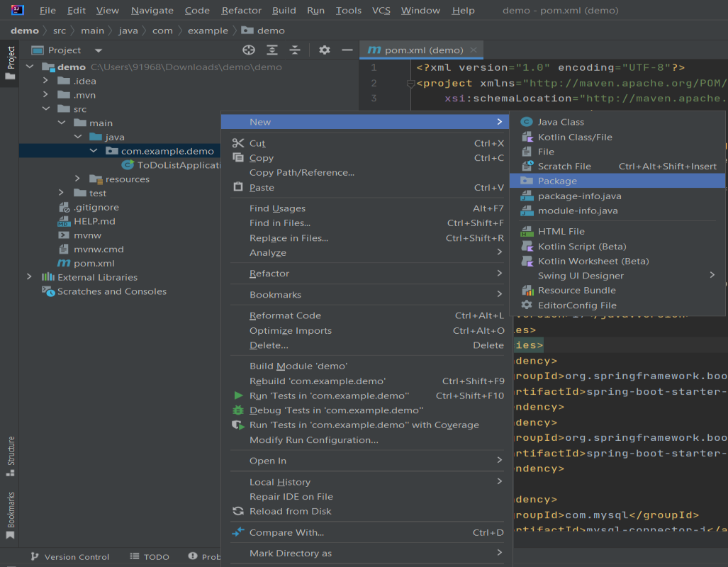Open the Project view dropdown arrow
728x567 pixels.
click(x=99, y=50)
